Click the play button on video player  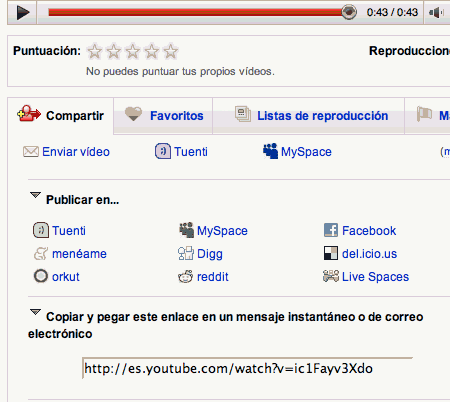(x=23, y=13)
